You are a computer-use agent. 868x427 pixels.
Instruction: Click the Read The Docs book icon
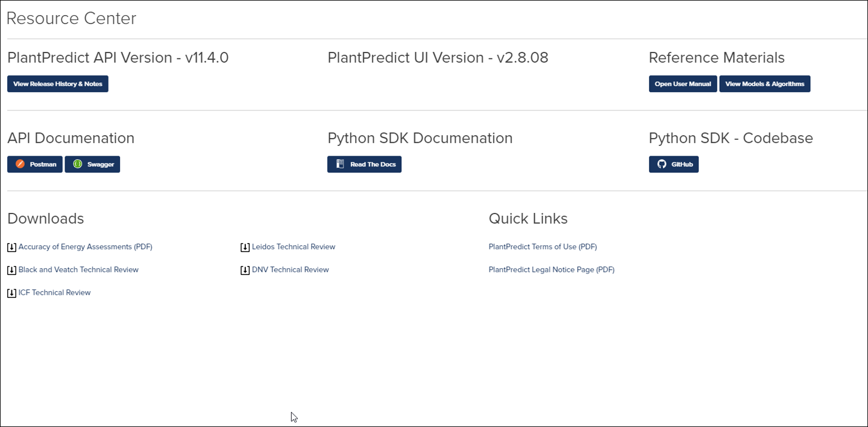point(340,164)
